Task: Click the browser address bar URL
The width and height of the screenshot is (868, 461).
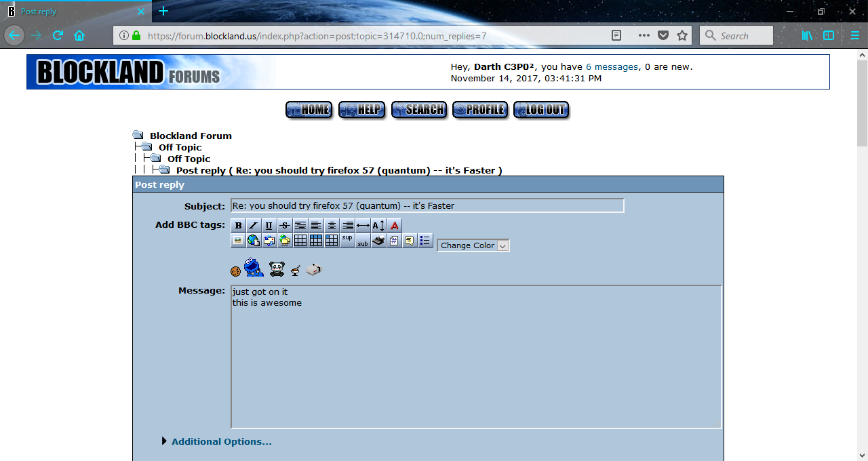Action: (x=317, y=36)
